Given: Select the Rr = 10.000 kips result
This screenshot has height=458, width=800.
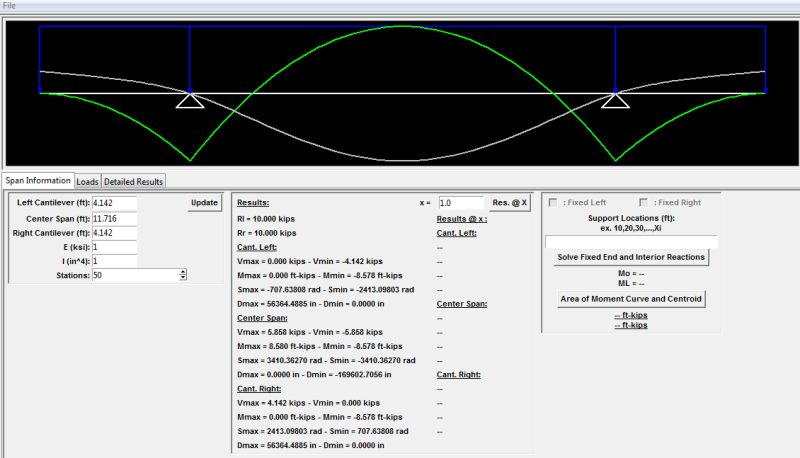Looking at the screenshot, I should (x=266, y=233).
